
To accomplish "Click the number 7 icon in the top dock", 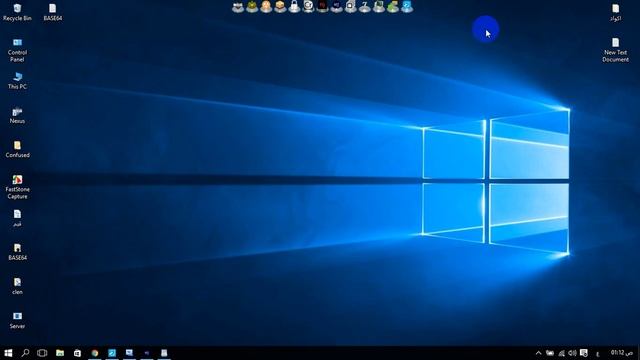I will (364, 7).
